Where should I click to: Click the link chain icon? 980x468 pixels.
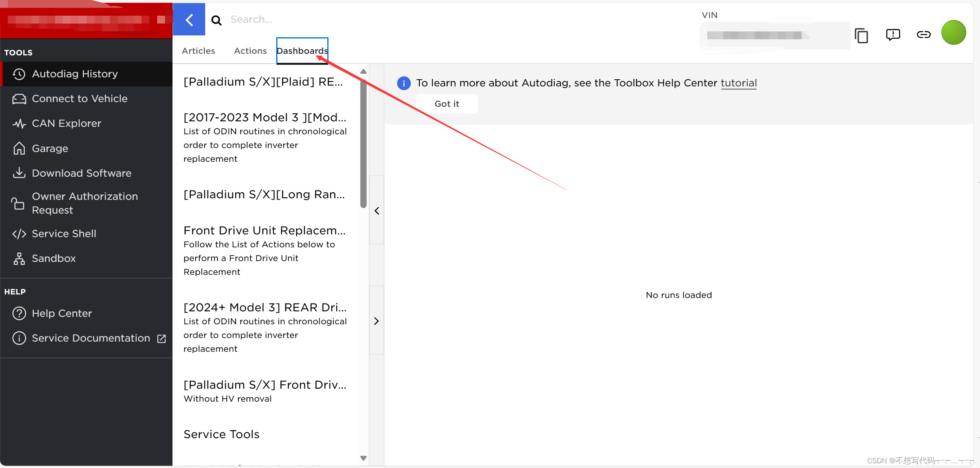coord(923,35)
